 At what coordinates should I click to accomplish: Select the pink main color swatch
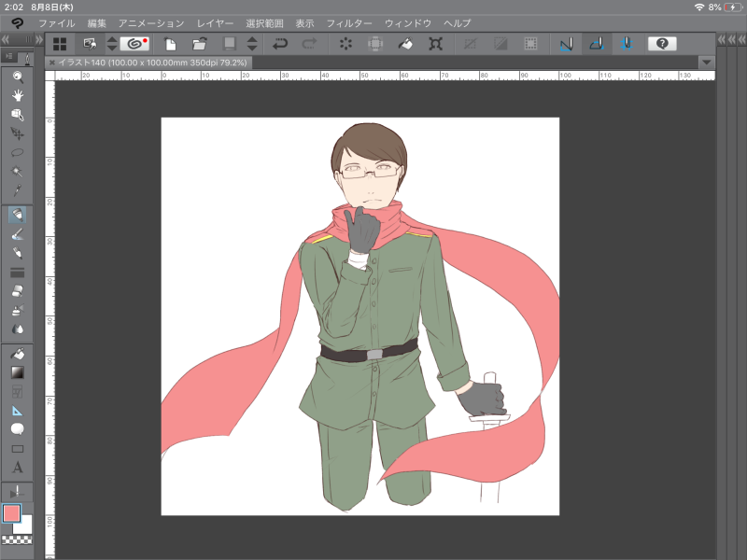[x=11, y=513]
